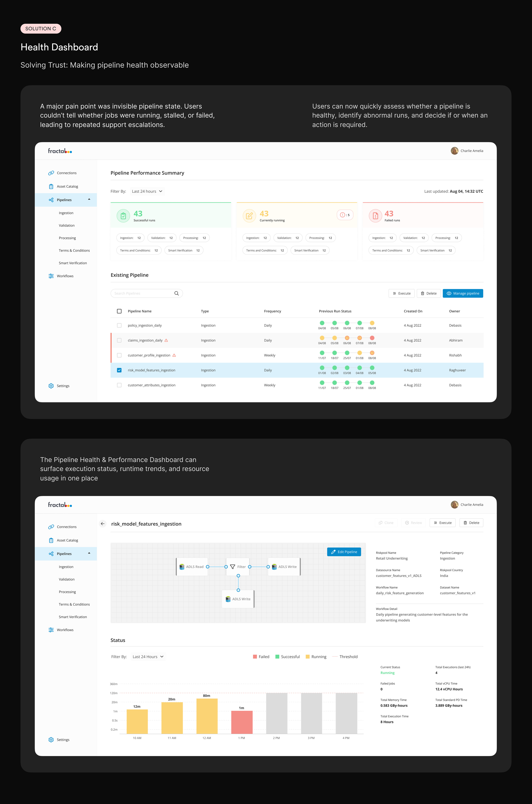This screenshot has width=532, height=804.
Task: Click the Successful runs clipboard icon
Action: tap(123, 216)
